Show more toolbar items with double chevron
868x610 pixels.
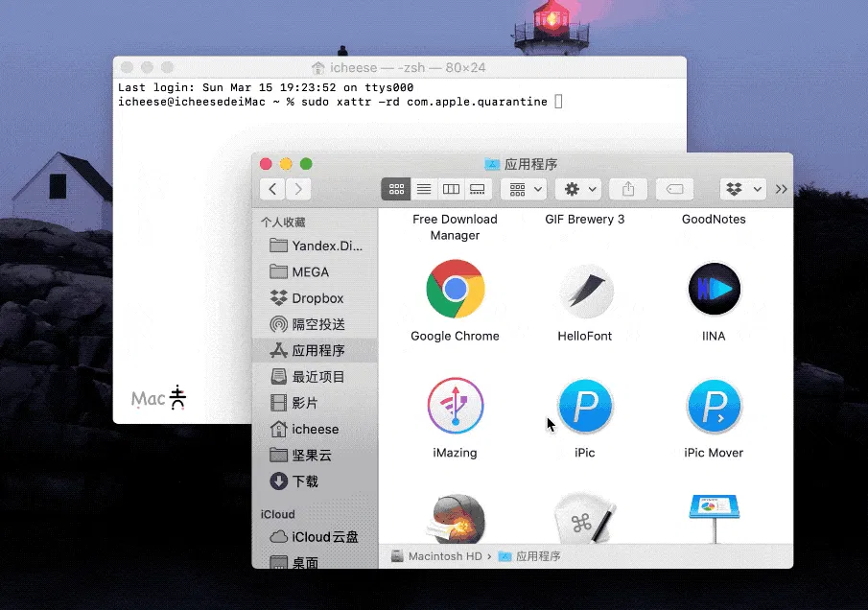tap(781, 189)
